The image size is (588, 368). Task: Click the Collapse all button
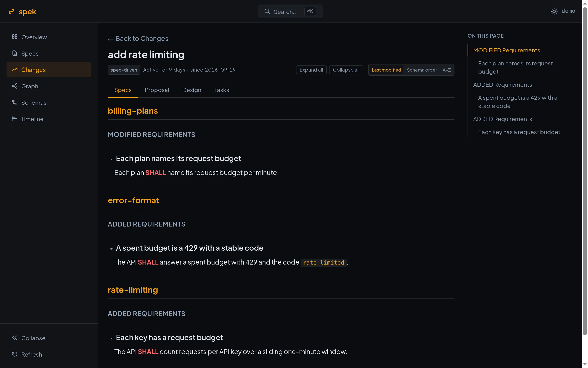pos(346,70)
